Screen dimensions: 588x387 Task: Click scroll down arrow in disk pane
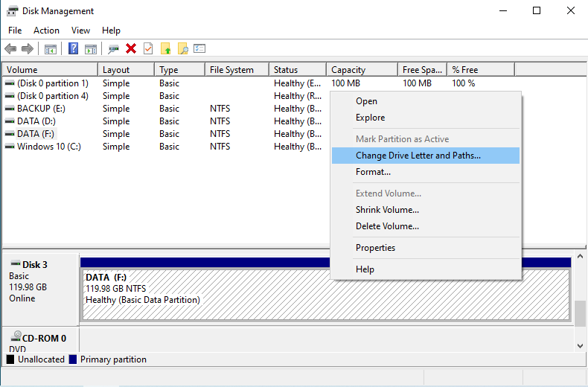(580, 346)
